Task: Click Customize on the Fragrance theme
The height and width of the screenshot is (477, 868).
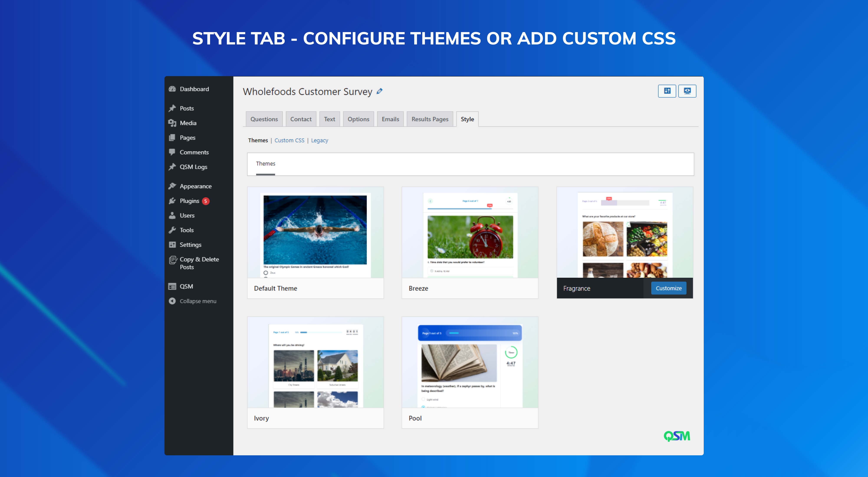Action: pos(669,288)
